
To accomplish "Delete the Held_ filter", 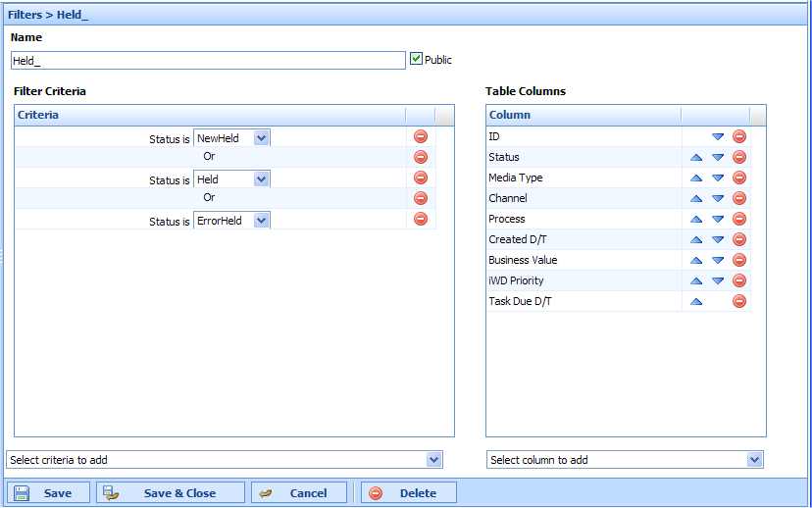I will tap(409, 492).
